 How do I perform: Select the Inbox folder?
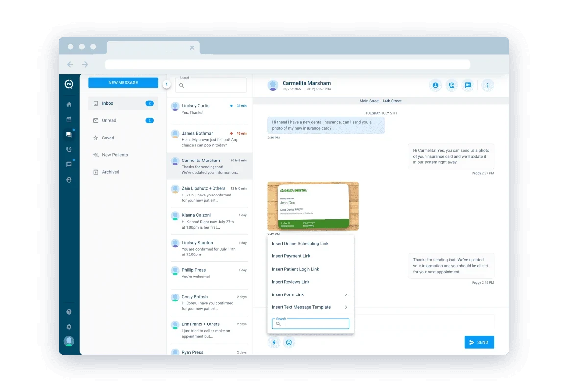point(123,104)
